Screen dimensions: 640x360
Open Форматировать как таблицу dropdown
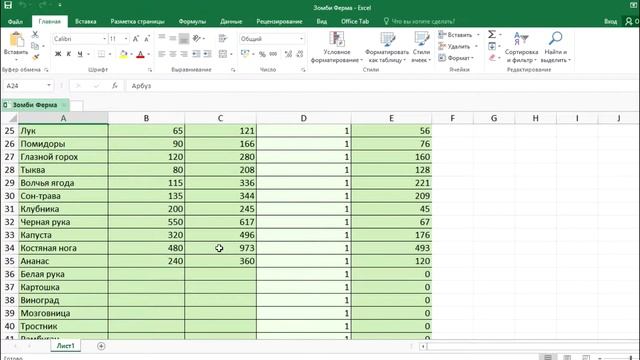tap(387, 47)
